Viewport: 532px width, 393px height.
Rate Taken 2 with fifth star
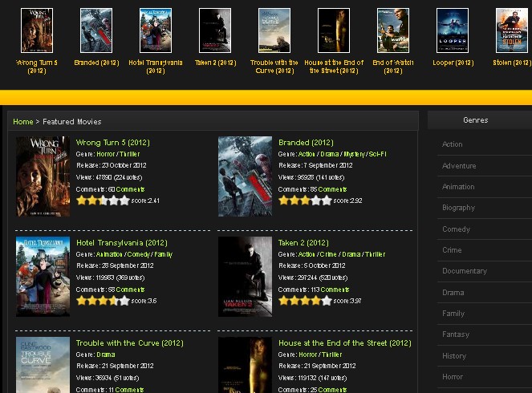tap(327, 301)
